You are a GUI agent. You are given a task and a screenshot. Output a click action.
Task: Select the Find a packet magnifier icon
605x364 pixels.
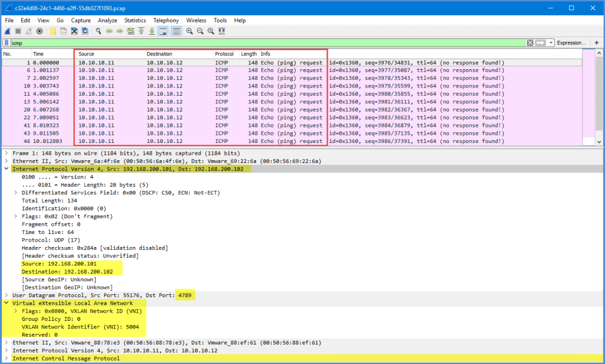coord(98,31)
